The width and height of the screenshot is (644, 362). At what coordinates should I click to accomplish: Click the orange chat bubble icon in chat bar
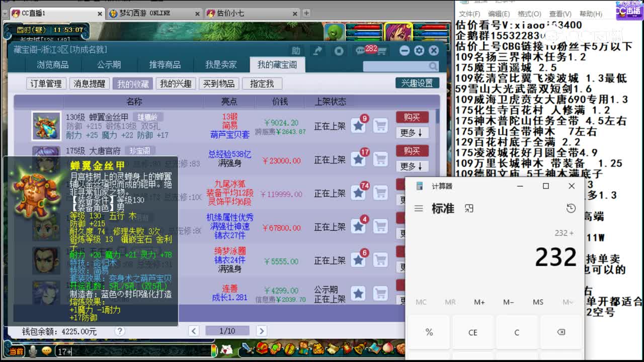46,351
